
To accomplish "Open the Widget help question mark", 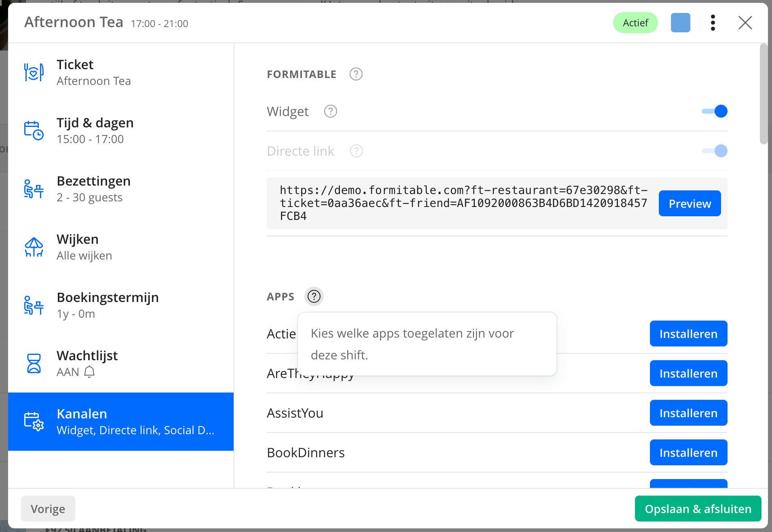I will [331, 111].
